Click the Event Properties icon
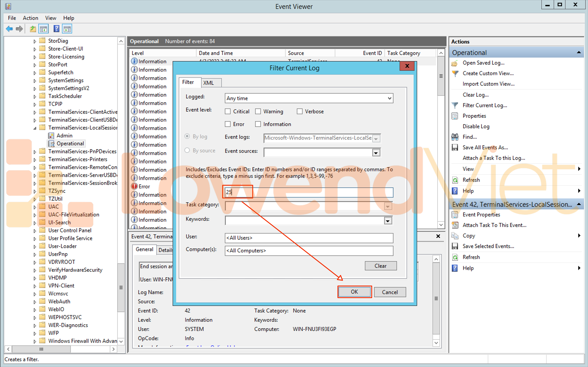 tap(455, 215)
